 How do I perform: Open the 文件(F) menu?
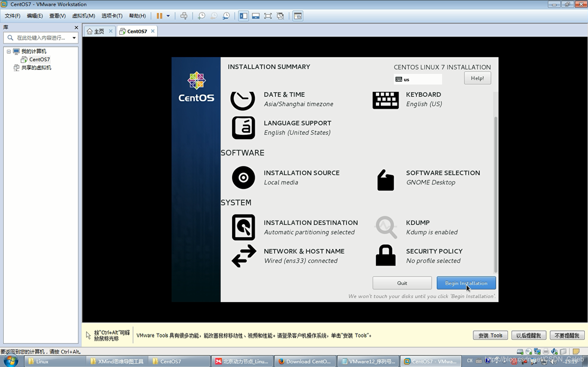point(13,16)
